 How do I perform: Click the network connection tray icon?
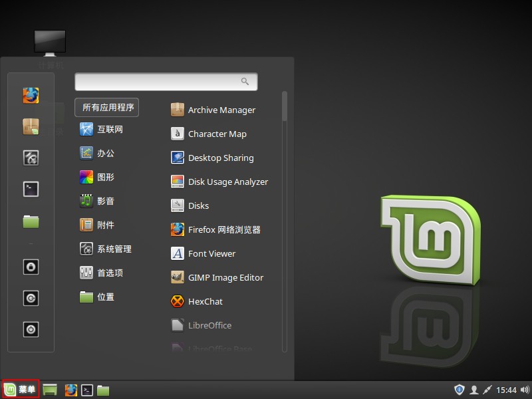[488, 390]
